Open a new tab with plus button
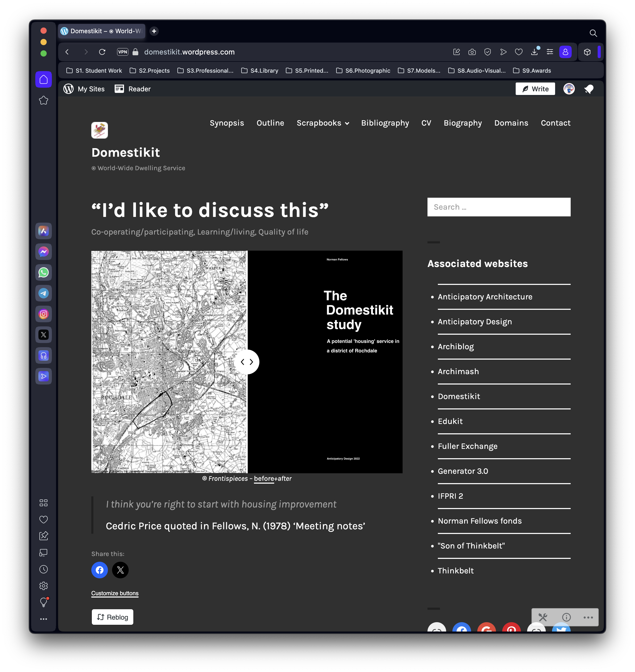Screen dimensions: 635x672 (x=154, y=31)
